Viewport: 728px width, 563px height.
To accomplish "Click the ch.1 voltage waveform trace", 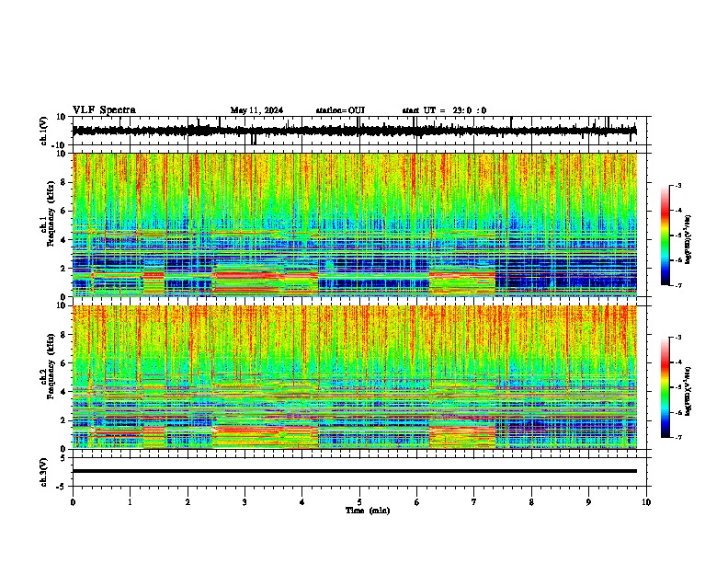I will pyautogui.click(x=354, y=131).
